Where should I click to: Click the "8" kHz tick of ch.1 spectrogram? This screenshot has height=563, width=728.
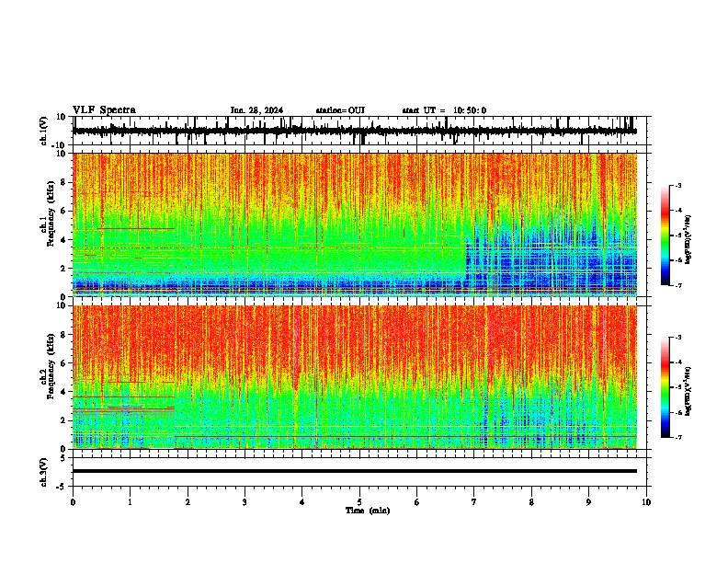(63, 182)
